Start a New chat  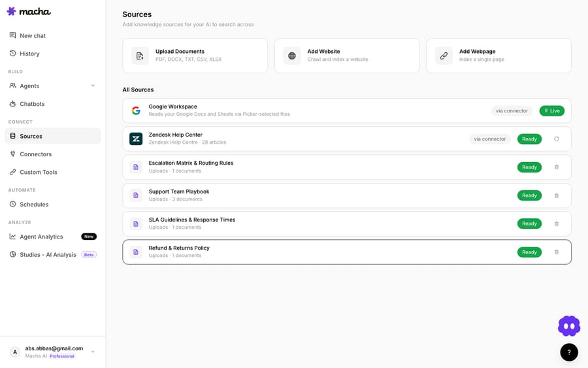click(x=52, y=36)
